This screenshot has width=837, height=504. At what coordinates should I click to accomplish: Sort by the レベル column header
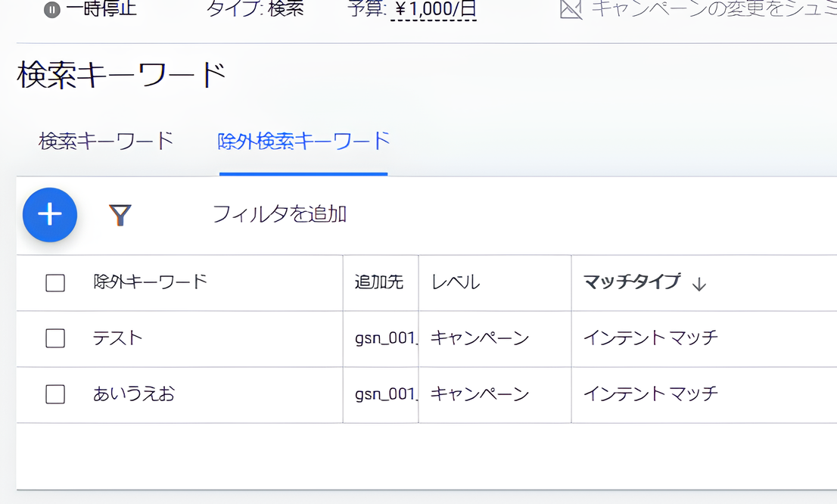(x=456, y=282)
